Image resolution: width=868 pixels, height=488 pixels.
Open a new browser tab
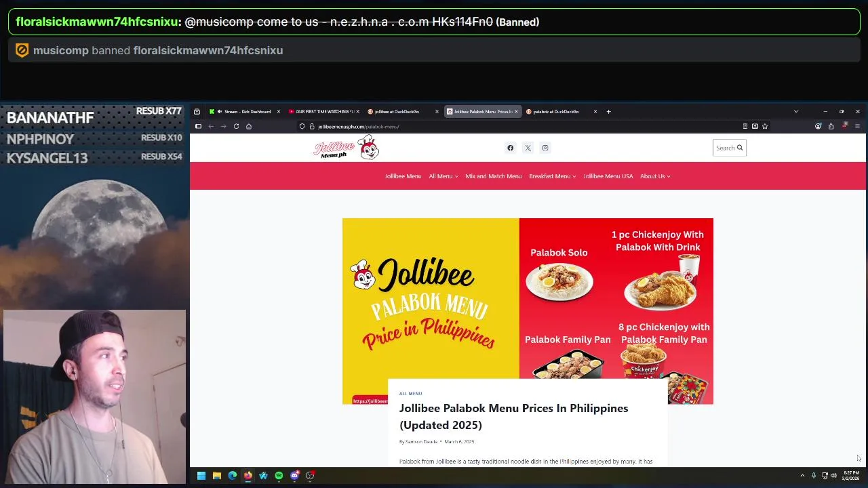point(608,111)
